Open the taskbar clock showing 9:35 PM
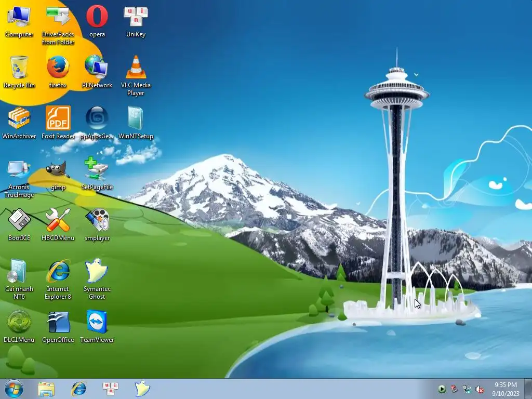 pos(506,389)
